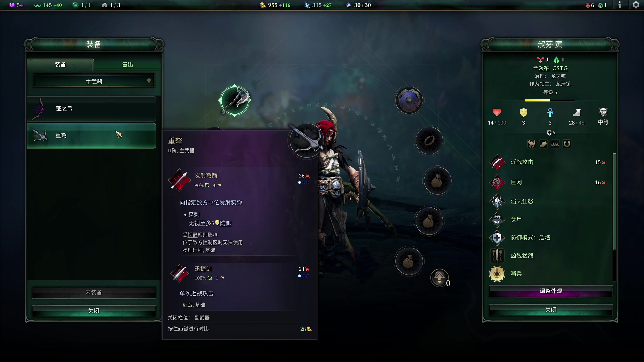Click the ability list scrollbar
The width and height of the screenshot is (644, 362).
(614, 202)
